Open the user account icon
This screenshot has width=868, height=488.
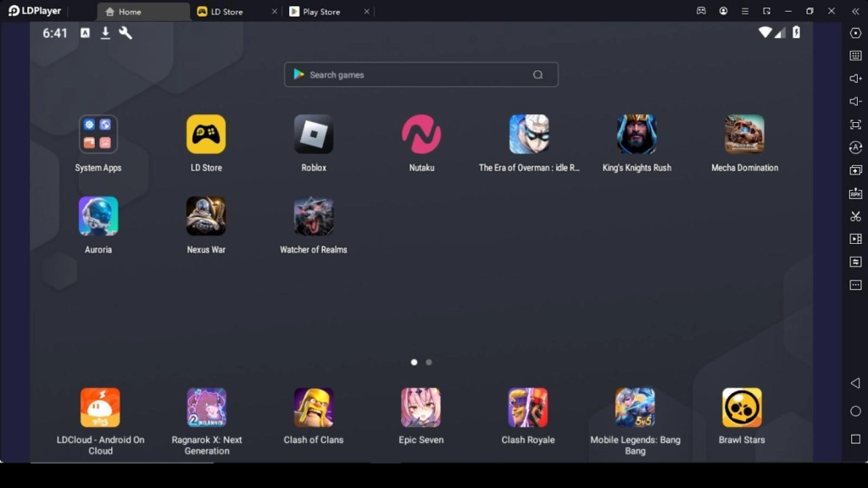click(723, 11)
